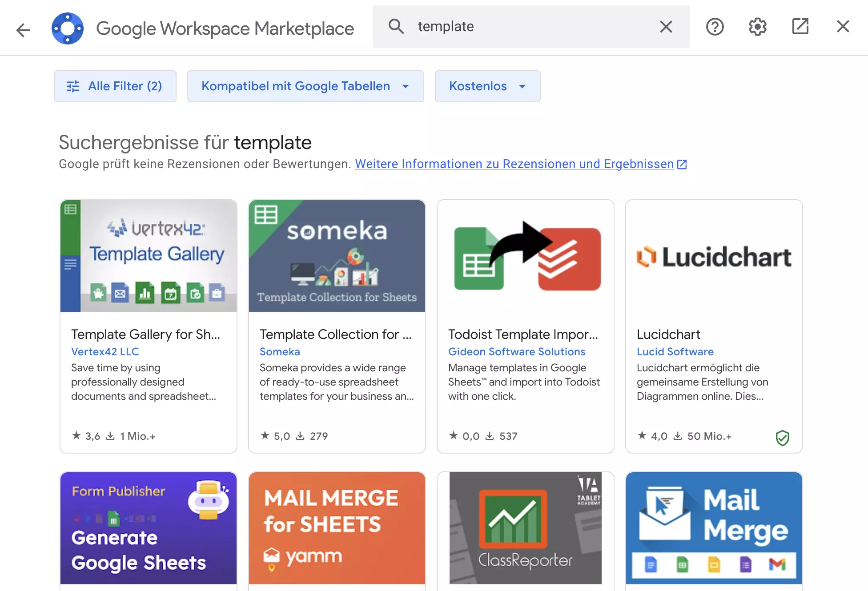Click the Suchergebnisse für template heading
The height and width of the screenshot is (591, 868).
coord(185,143)
